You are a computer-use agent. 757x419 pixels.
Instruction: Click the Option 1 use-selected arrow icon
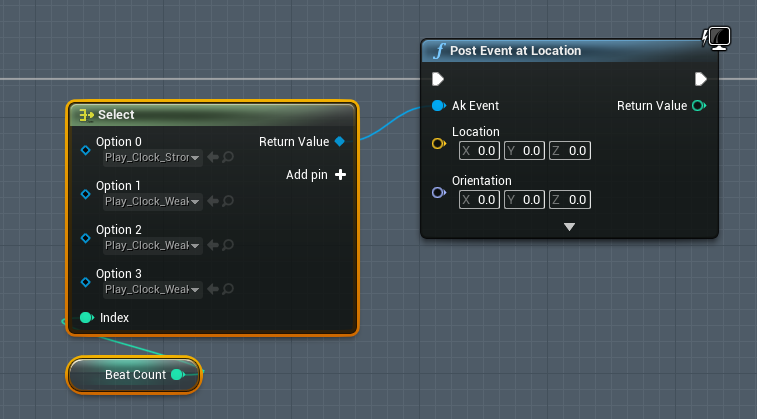213,201
